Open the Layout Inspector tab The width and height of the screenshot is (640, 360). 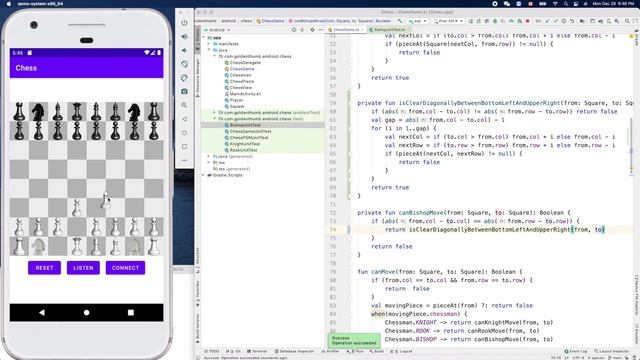tap(611, 351)
